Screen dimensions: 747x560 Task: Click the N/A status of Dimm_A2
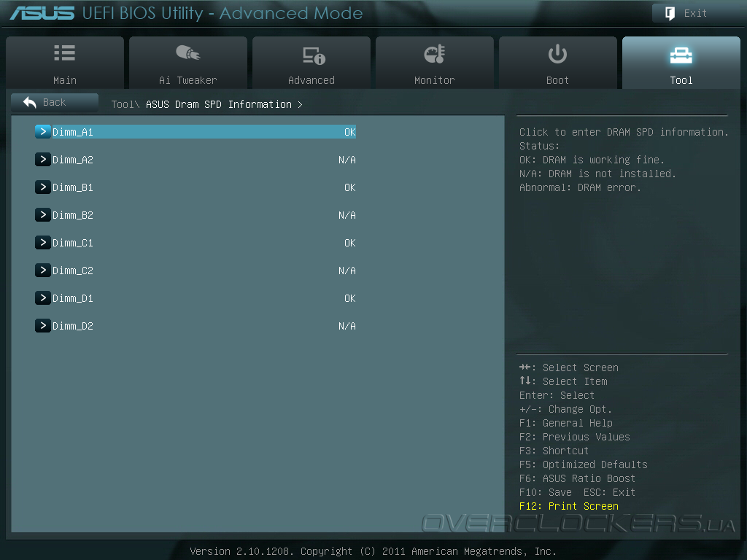click(347, 160)
